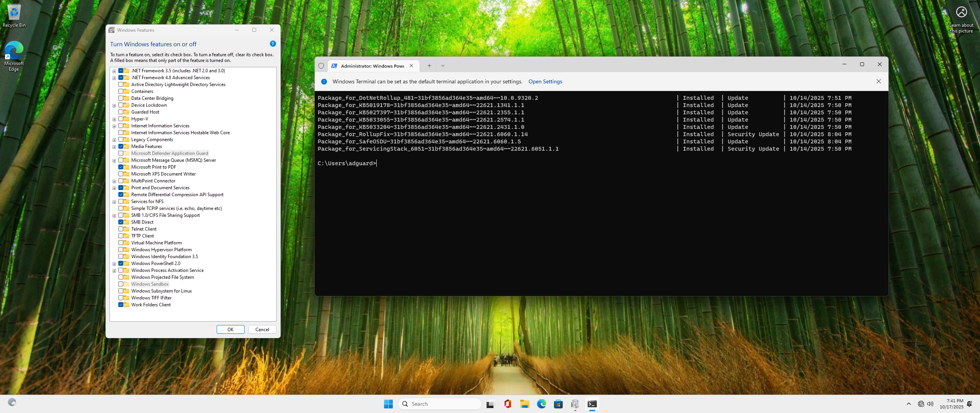
Task: Expand the Hyper-V feature tree
Action: point(114,119)
